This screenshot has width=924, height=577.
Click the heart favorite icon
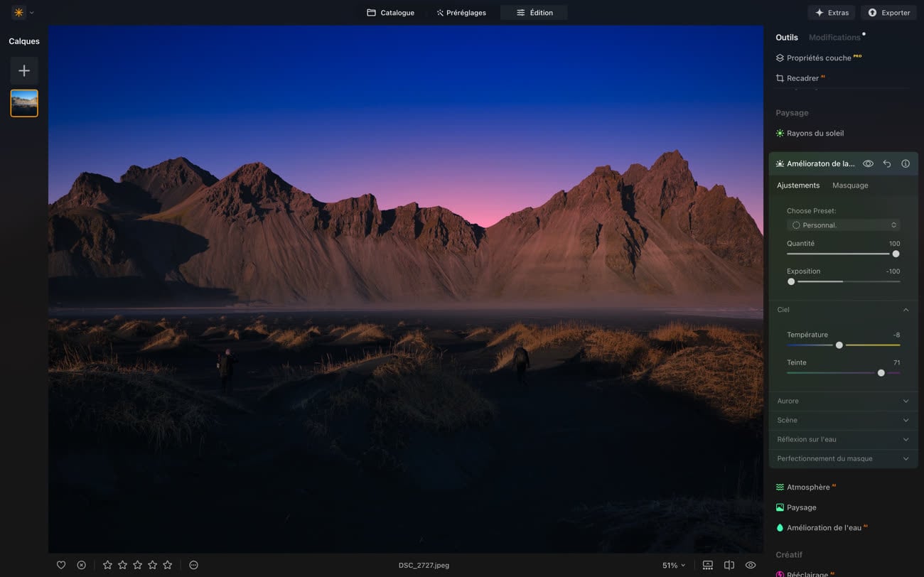tap(61, 565)
